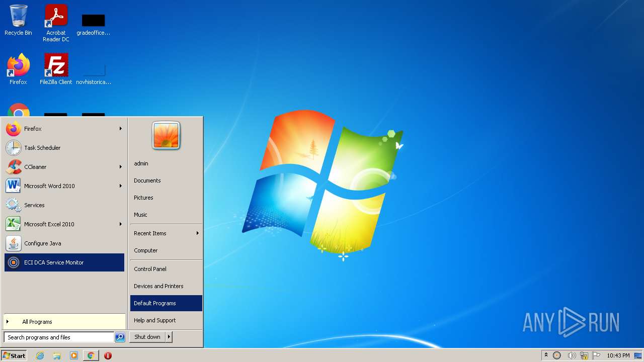Image resolution: width=644 pixels, height=362 pixels.
Task: Expand Microsoft Word 2010 recent files arrow
Action: click(121, 186)
